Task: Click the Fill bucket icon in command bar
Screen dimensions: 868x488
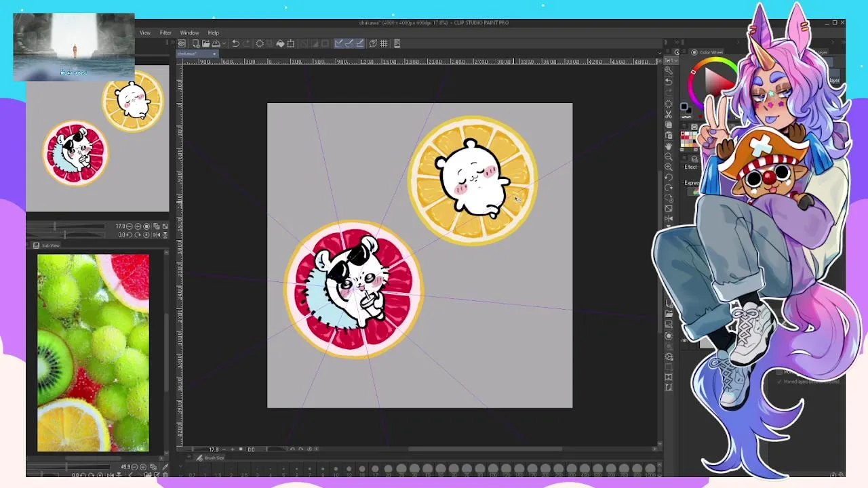Action: click(280, 43)
